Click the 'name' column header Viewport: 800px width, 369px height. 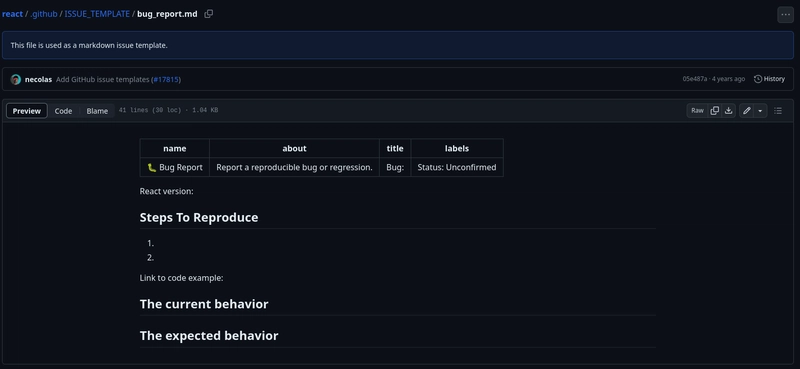click(174, 149)
